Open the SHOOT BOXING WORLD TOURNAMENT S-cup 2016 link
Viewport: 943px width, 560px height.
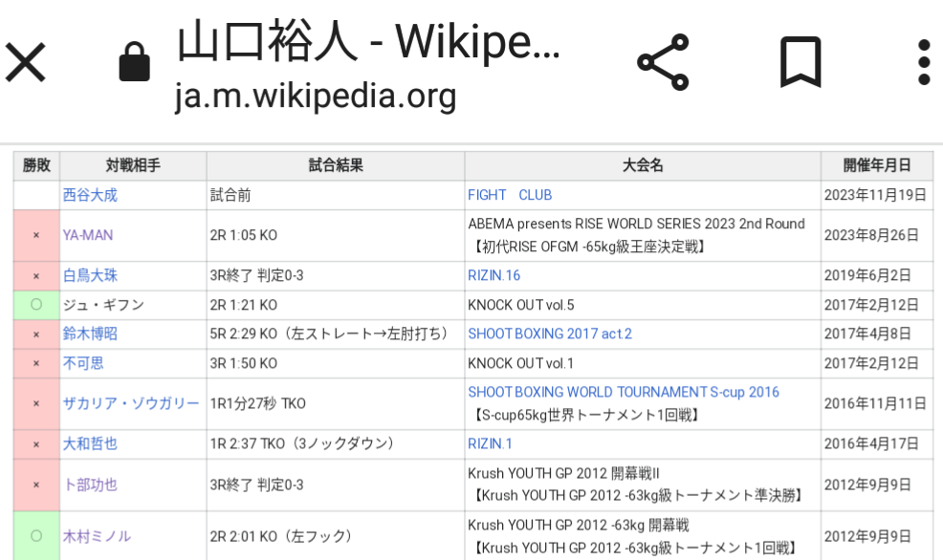coord(624,393)
